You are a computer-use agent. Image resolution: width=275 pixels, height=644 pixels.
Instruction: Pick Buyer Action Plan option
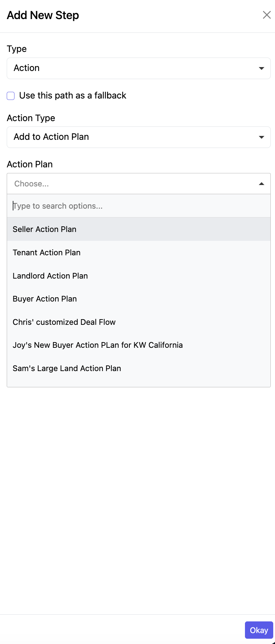(x=45, y=299)
